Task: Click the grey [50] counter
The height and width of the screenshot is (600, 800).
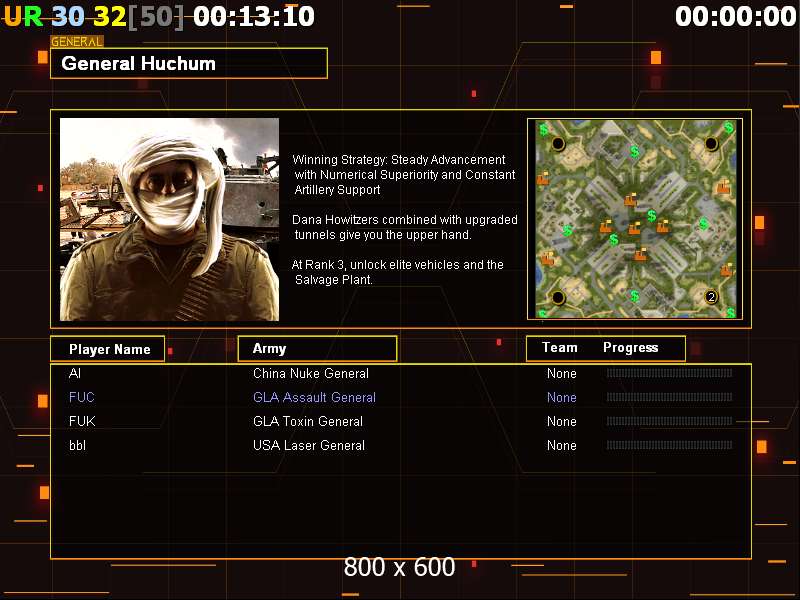Action: (156, 16)
